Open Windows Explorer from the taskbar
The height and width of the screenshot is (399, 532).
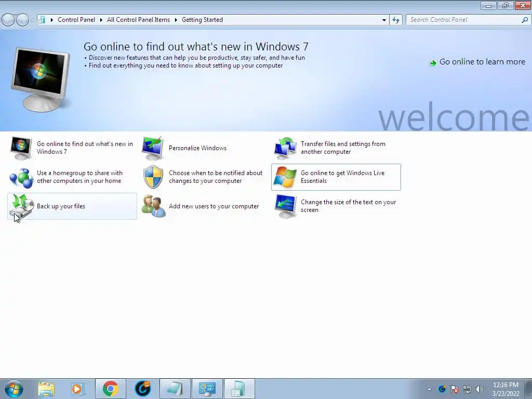[x=46, y=389]
